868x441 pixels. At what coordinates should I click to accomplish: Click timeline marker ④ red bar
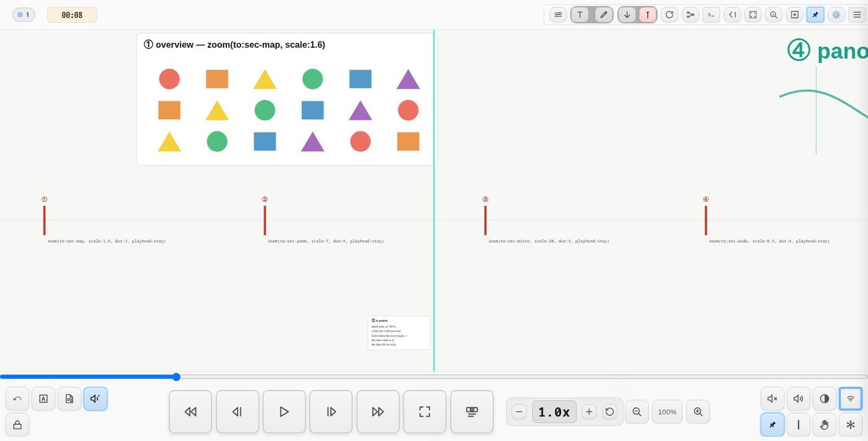click(706, 220)
